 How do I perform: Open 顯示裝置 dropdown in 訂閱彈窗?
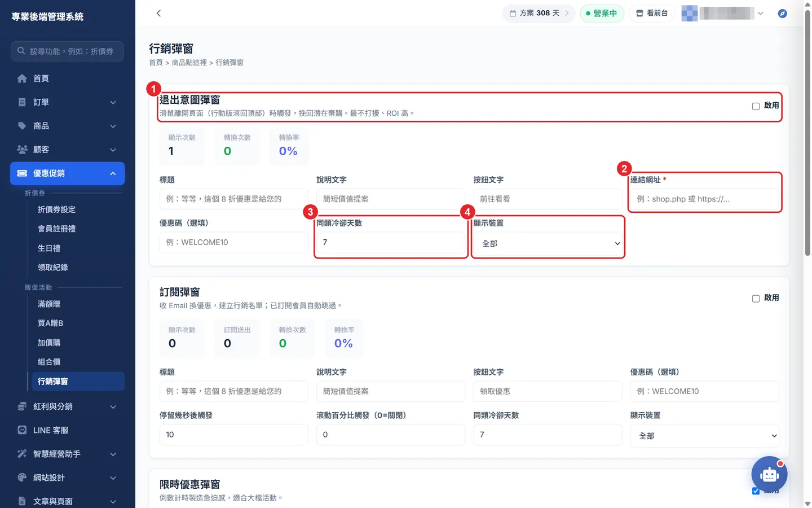pos(704,436)
